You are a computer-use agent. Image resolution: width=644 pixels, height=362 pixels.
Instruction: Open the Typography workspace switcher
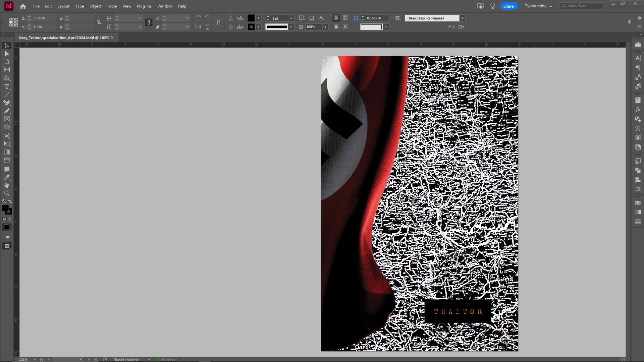(538, 6)
